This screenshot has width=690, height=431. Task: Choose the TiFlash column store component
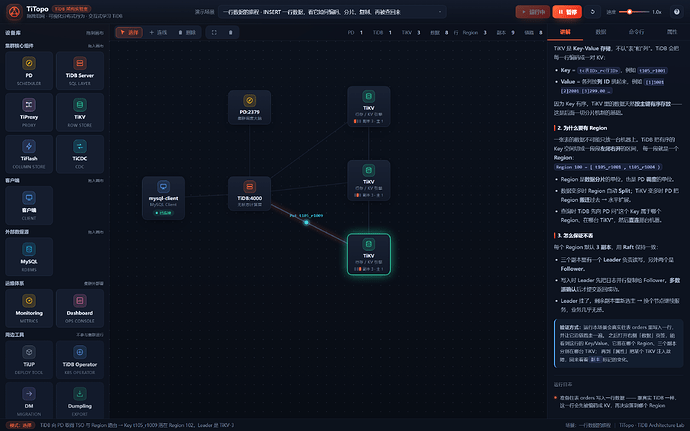(29, 154)
